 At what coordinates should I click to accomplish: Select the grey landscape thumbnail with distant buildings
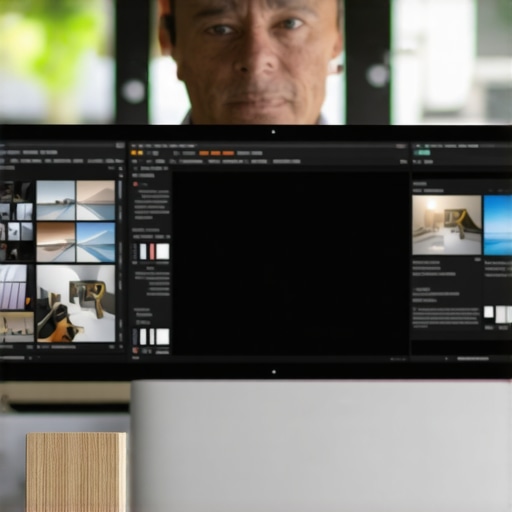pyautogui.click(x=56, y=200)
